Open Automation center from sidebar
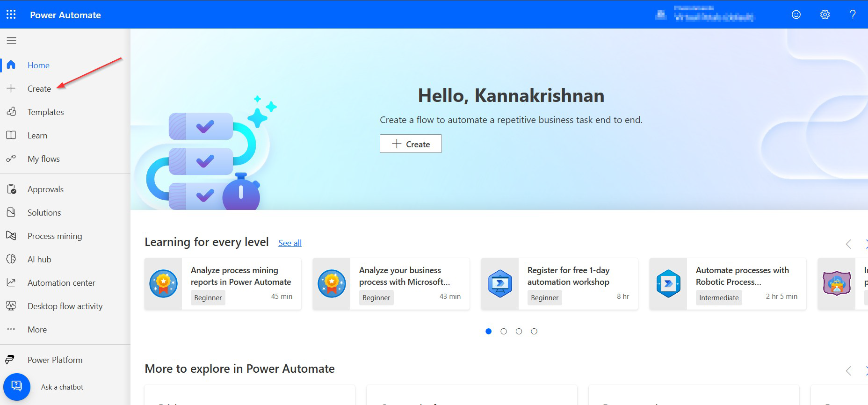Screen dimensions: 868x405 coord(61,282)
